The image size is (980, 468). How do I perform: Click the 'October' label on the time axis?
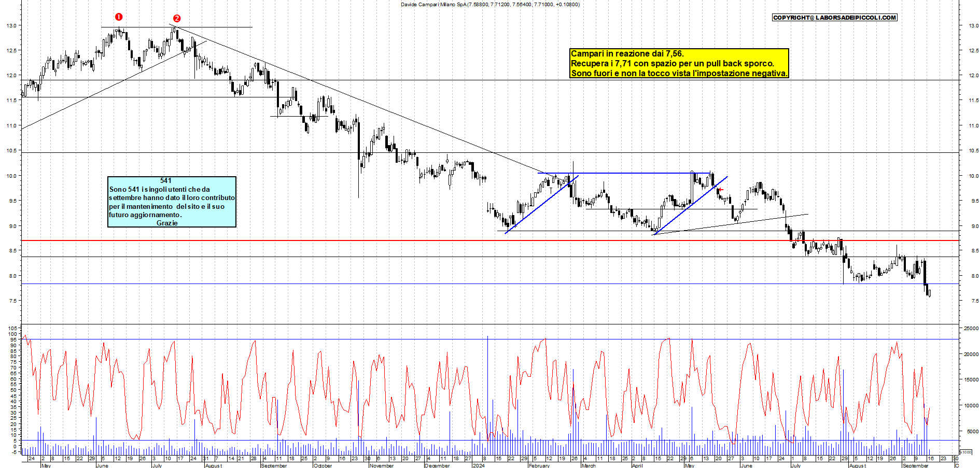click(323, 465)
